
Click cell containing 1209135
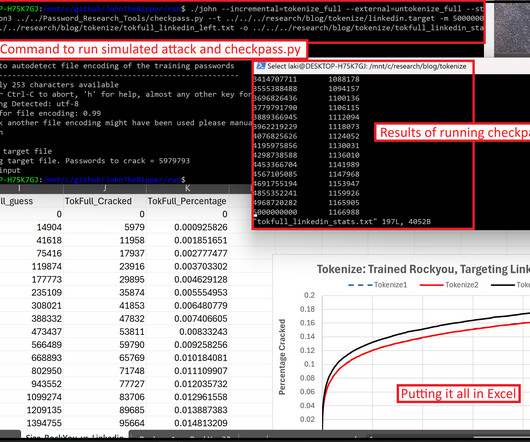pyautogui.click(x=31, y=410)
